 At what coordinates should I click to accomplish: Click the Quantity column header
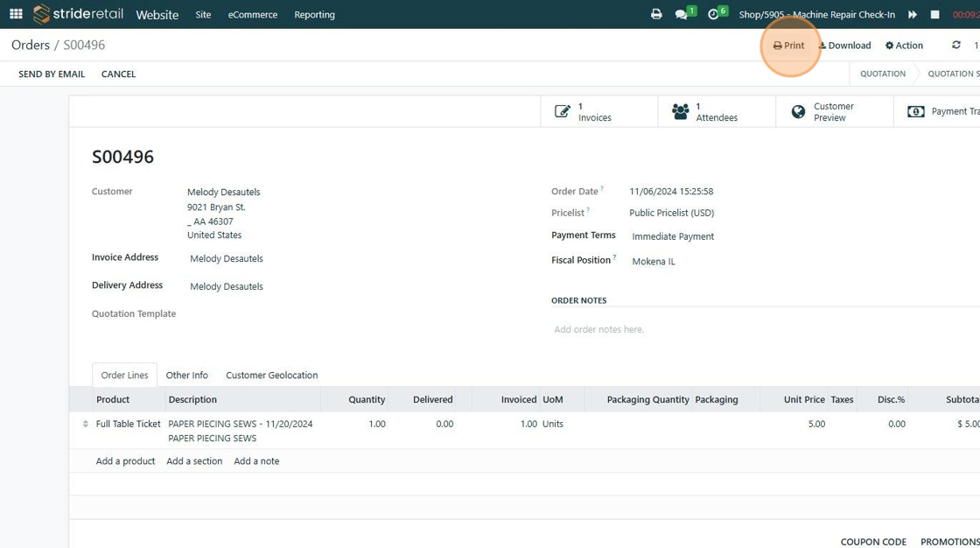click(x=367, y=399)
